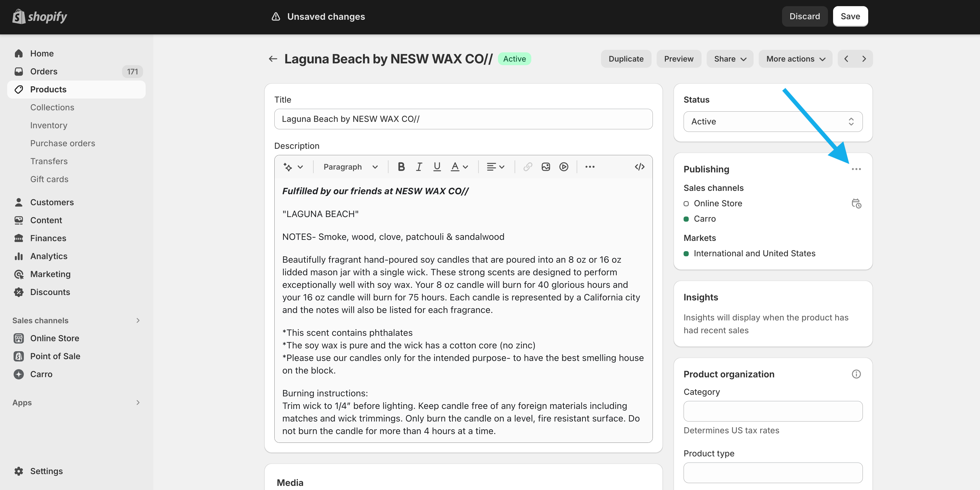Click the Bold formatting icon
The width and height of the screenshot is (980, 490).
point(401,167)
